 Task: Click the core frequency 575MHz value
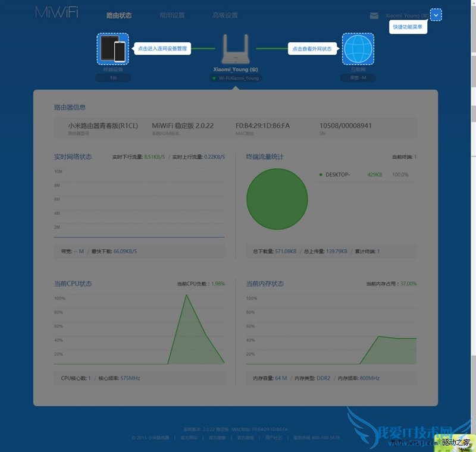coord(130,378)
